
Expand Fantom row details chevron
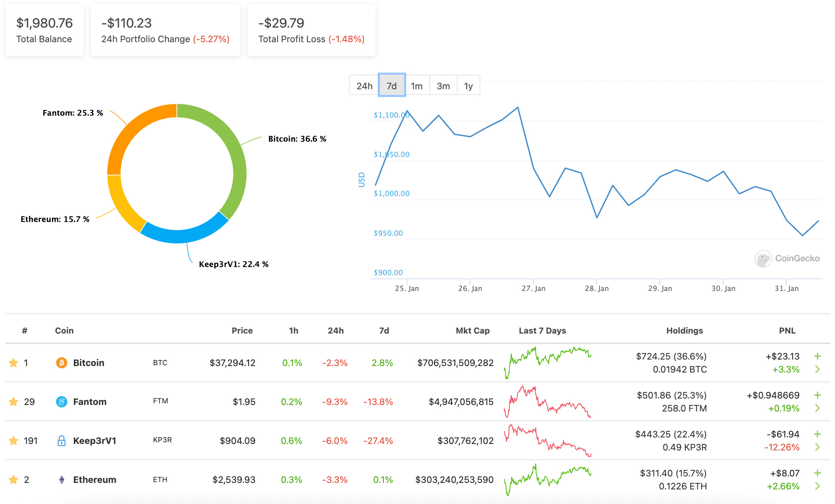818,408
